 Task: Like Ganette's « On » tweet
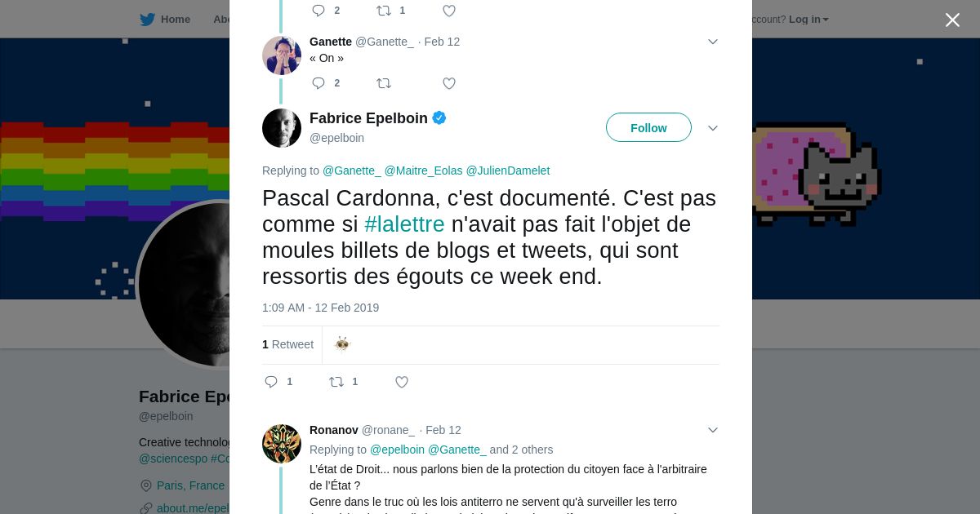coord(448,83)
